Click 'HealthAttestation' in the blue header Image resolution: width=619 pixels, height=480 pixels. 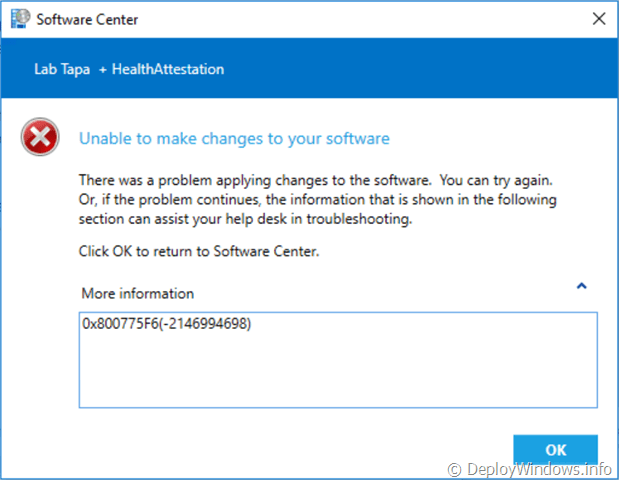[x=168, y=69]
